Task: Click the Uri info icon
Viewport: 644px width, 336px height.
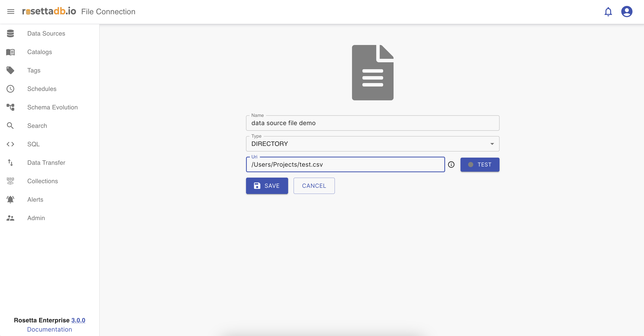Action: [x=451, y=165]
